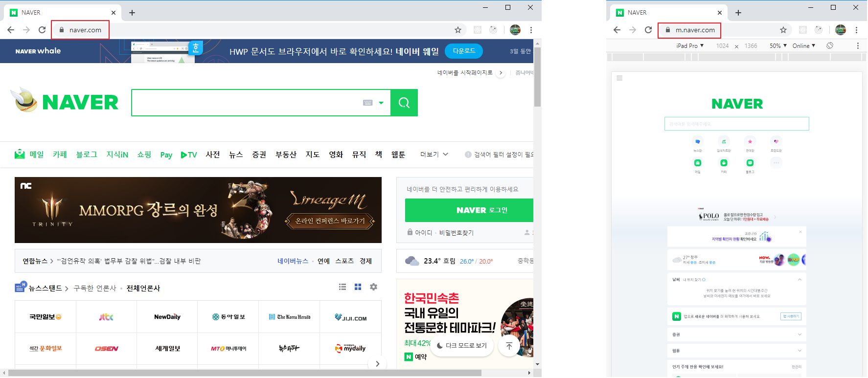Switch to the 스포츠 news category
The image size is (868, 378).
click(x=344, y=261)
